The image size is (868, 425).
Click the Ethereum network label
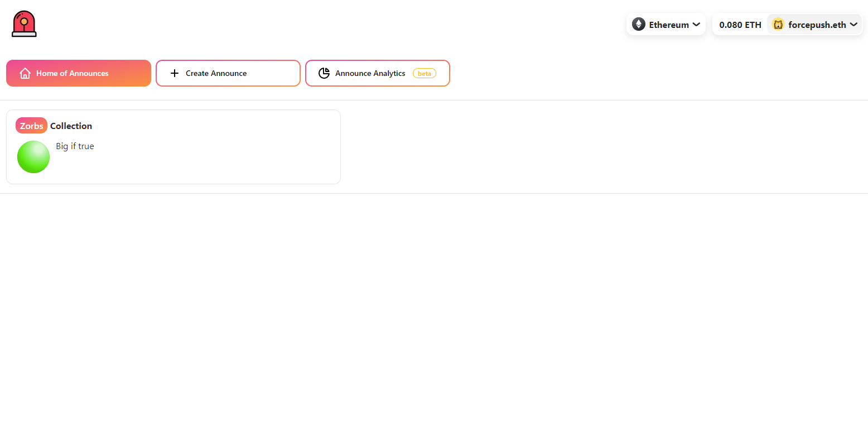[x=669, y=25]
